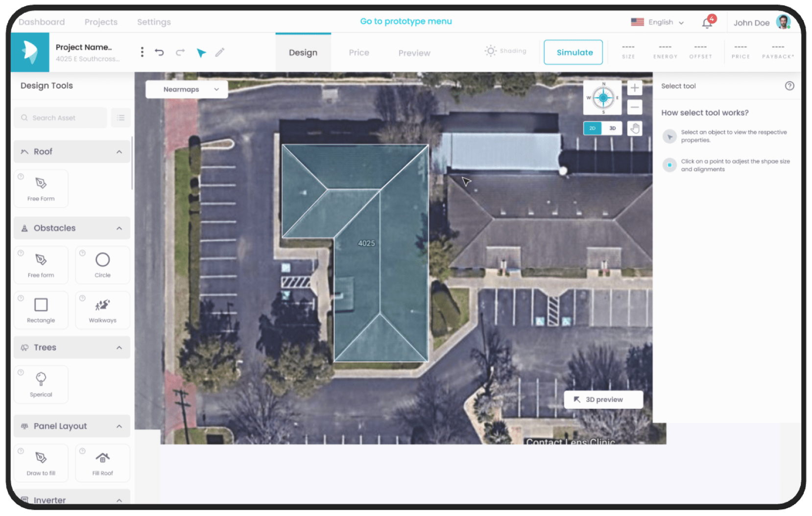Select the Fill Roof tool

point(103,463)
